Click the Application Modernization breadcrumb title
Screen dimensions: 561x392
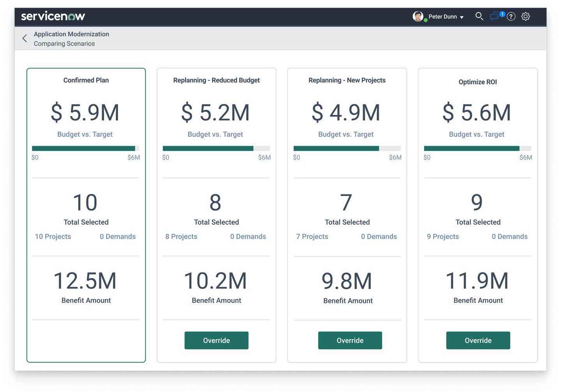(71, 34)
